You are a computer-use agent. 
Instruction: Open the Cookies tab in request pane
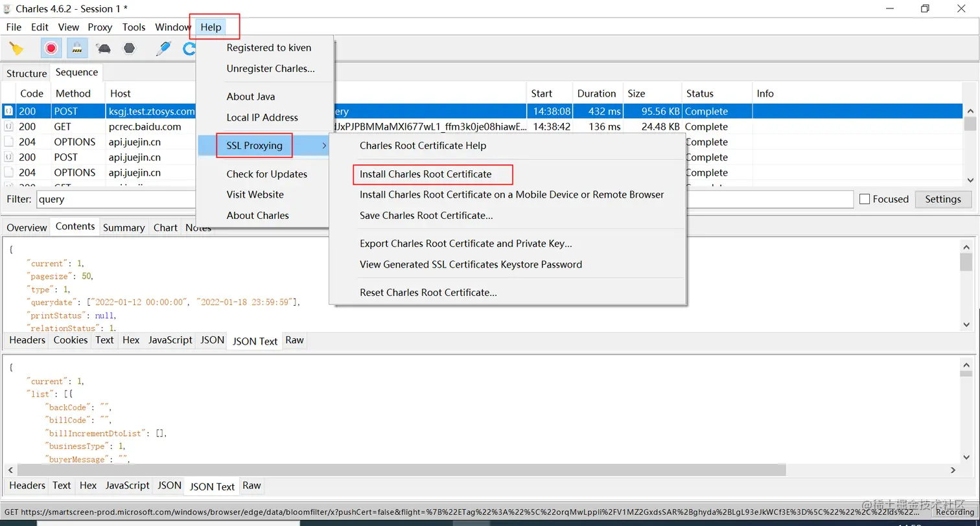click(70, 340)
